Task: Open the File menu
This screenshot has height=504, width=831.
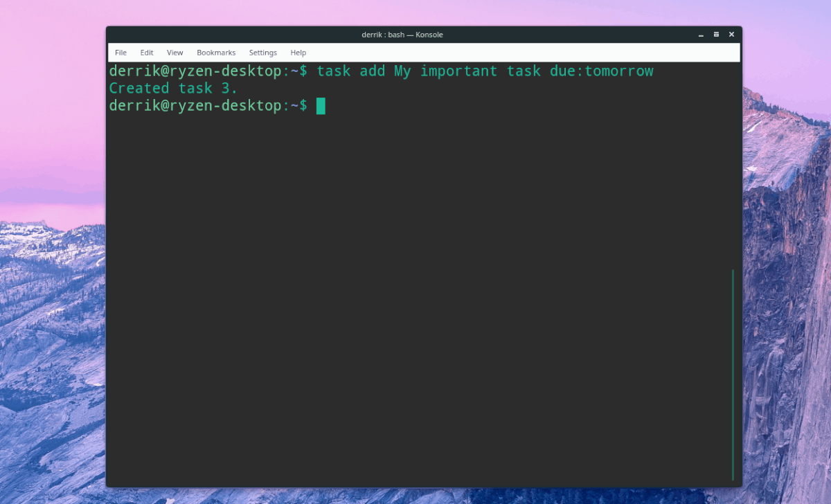Action: 120,52
